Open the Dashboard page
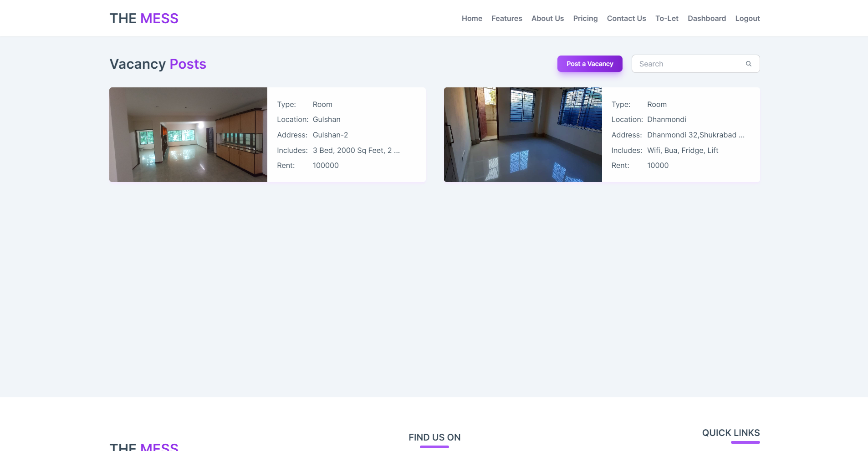This screenshot has width=868, height=451. coord(706,18)
